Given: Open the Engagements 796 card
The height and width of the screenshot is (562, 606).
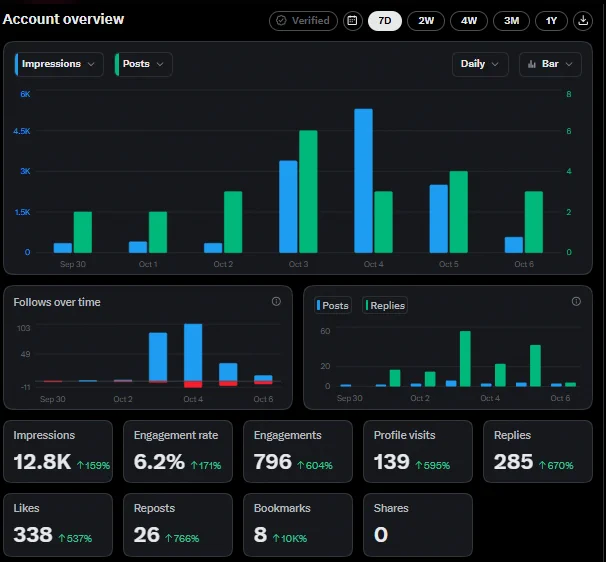Looking at the screenshot, I should coord(298,451).
